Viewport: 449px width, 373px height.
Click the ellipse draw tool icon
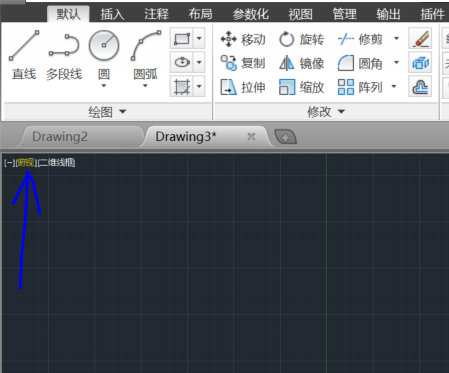[182, 62]
